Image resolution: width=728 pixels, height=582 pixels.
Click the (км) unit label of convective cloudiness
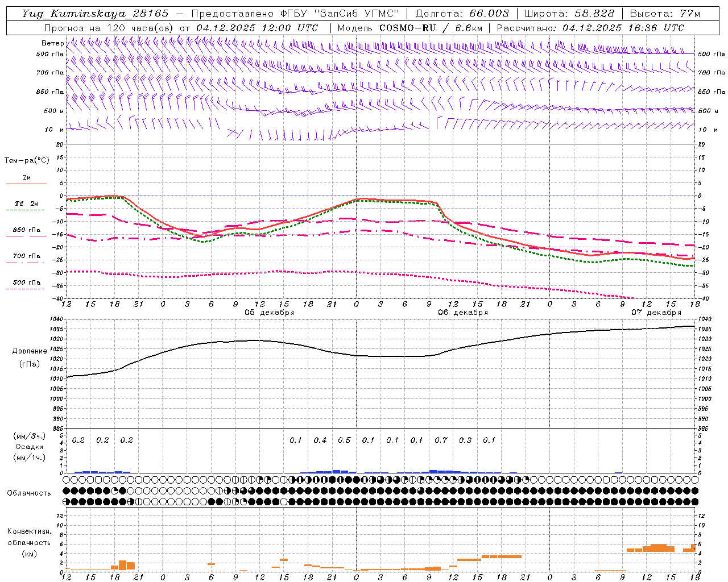29,554
